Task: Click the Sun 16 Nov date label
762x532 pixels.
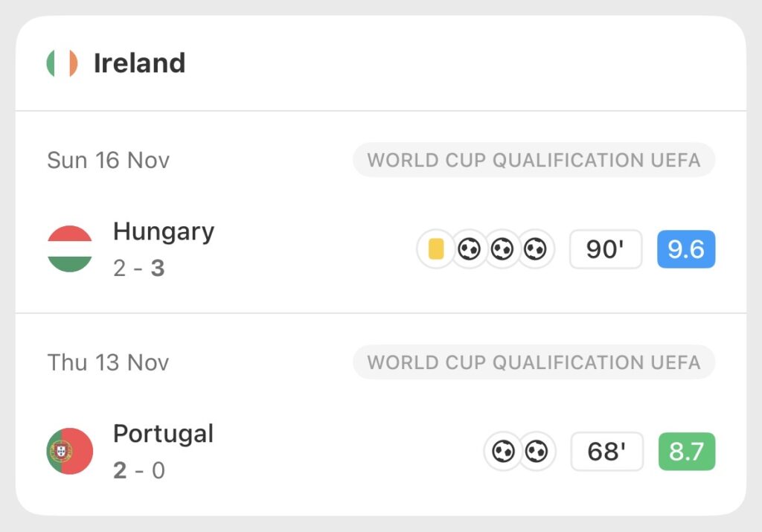Action: pos(109,160)
